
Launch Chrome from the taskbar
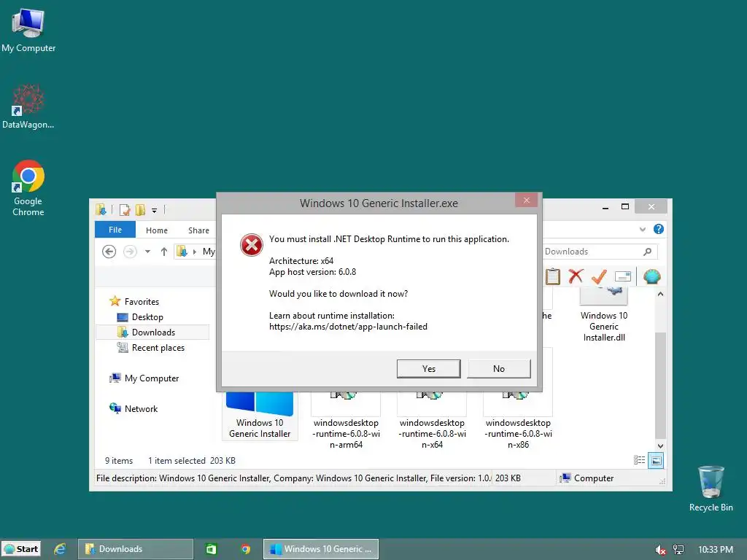245,549
